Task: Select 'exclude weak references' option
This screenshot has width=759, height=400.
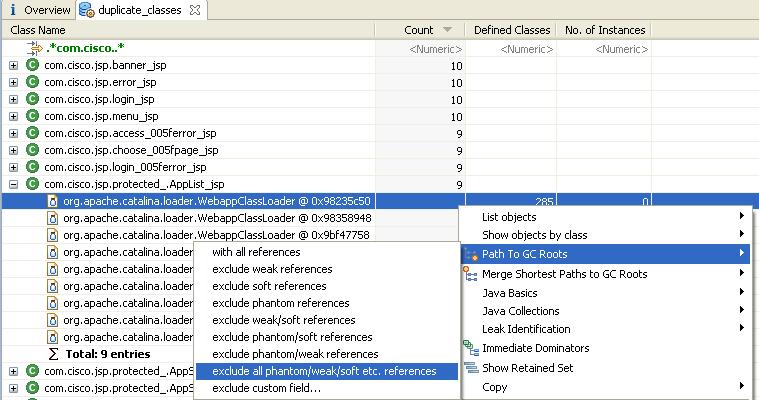Action: [x=272, y=269]
